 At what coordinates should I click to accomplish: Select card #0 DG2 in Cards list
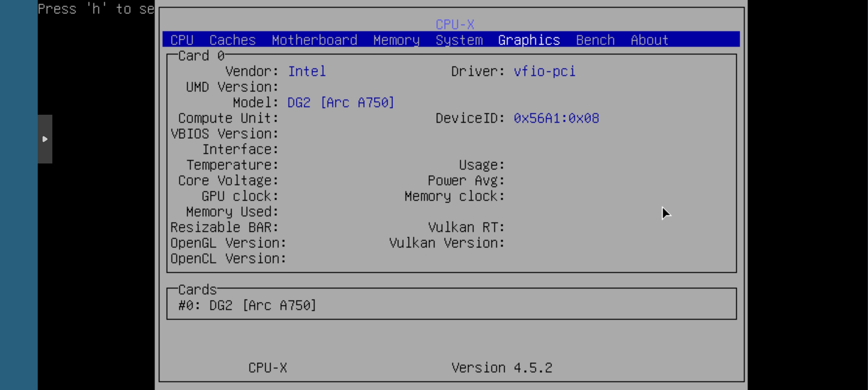[247, 305]
